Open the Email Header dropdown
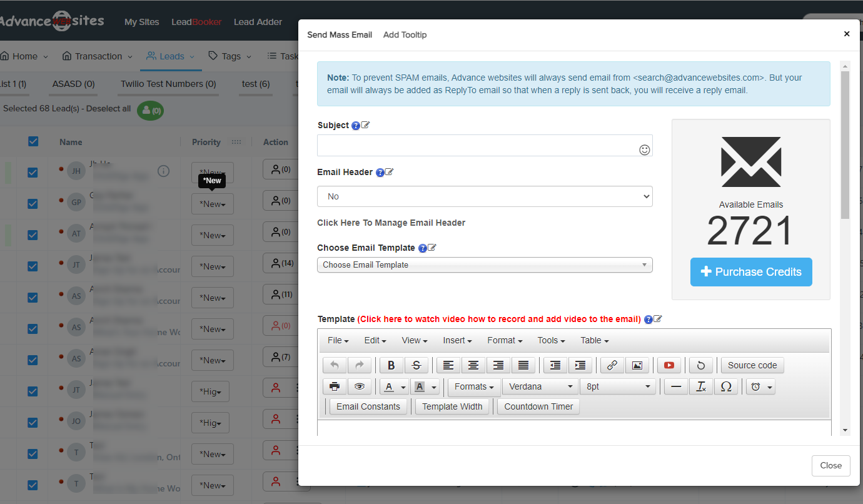 (x=485, y=196)
